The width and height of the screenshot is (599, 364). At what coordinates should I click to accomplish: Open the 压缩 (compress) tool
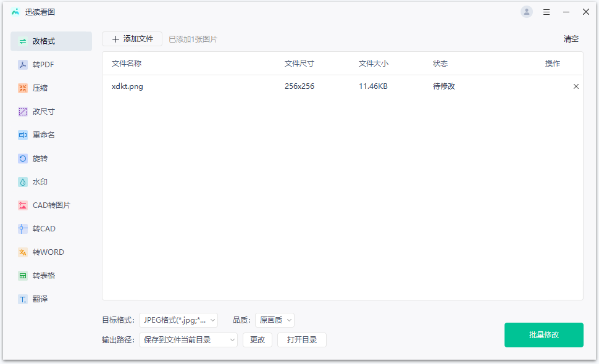(x=42, y=88)
